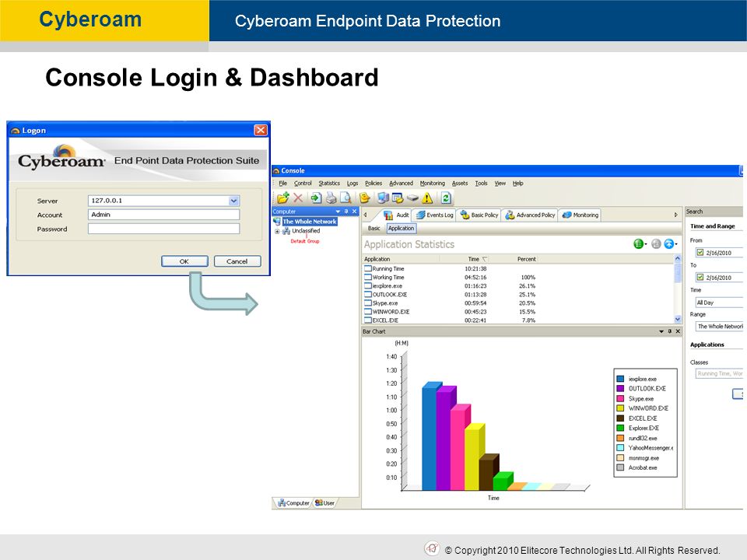Click the new folder toolbar icon
The image size is (747, 560).
[283, 198]
